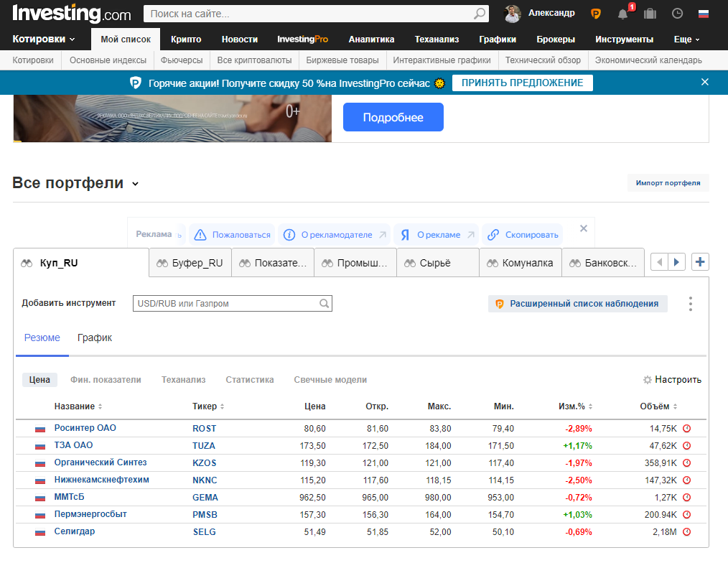Image resolution: width=728 pixels, height=563 pixels.
Task: Add new watchlist with plus button
Action: tap(700, 262)
